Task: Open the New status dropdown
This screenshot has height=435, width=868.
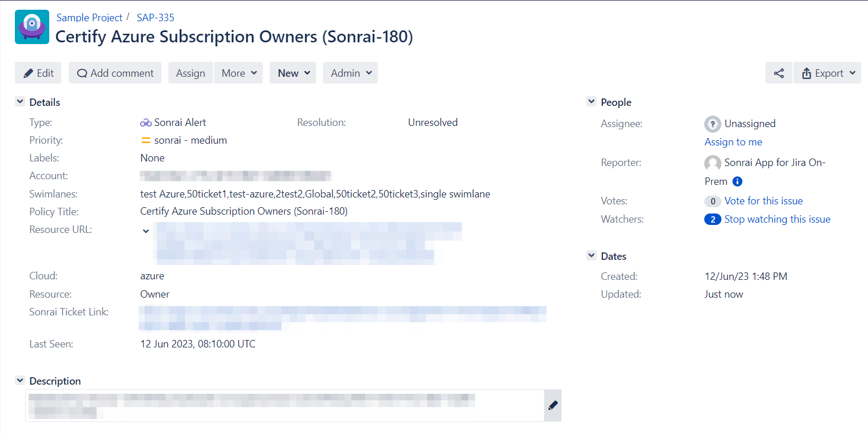Action: 293,73
